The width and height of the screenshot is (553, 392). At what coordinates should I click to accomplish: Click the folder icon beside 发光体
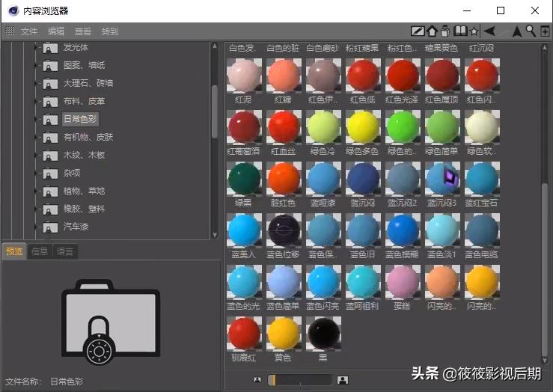coord(50,48)
